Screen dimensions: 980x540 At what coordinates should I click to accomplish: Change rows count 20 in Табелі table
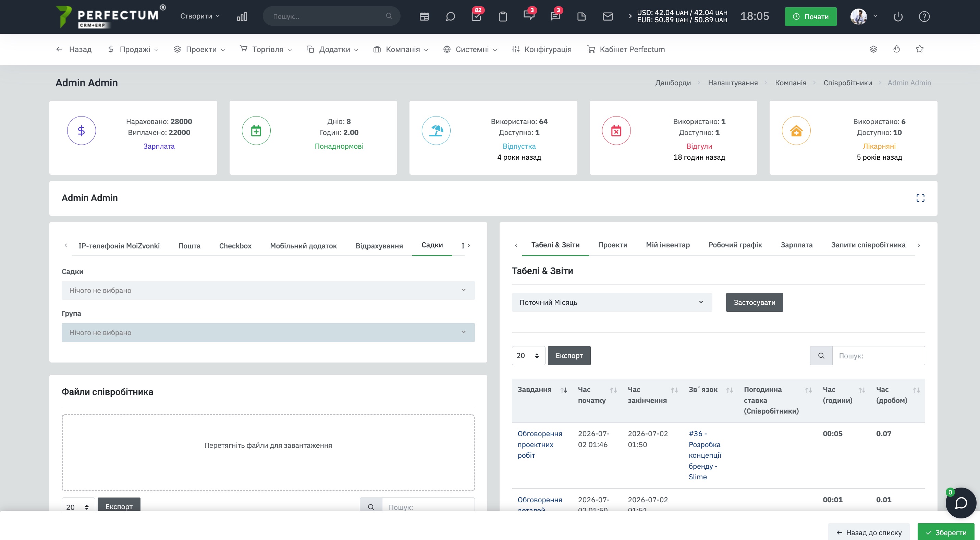(x=528, y=356)
